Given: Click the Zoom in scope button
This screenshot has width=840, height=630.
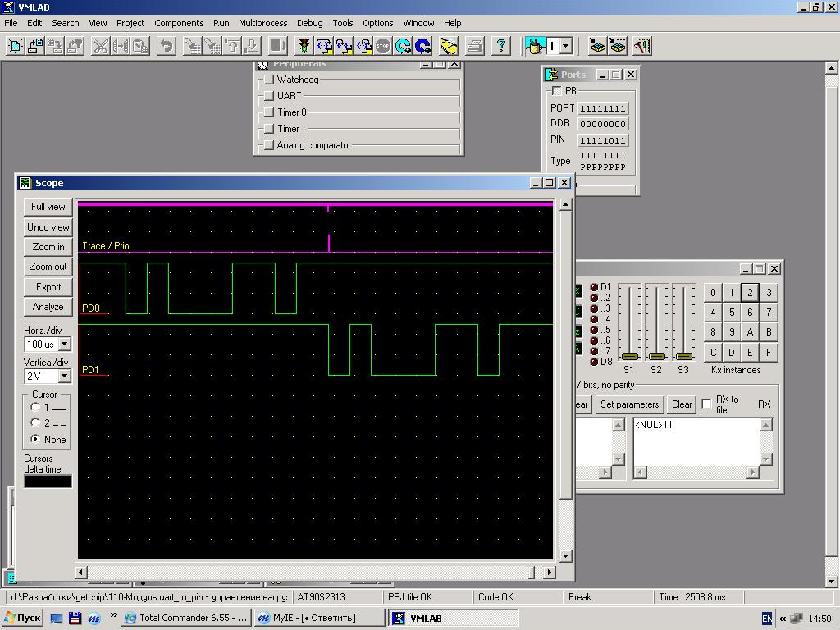Looking at the screenshot, I should pyautogui.click(x=48, y=247).
